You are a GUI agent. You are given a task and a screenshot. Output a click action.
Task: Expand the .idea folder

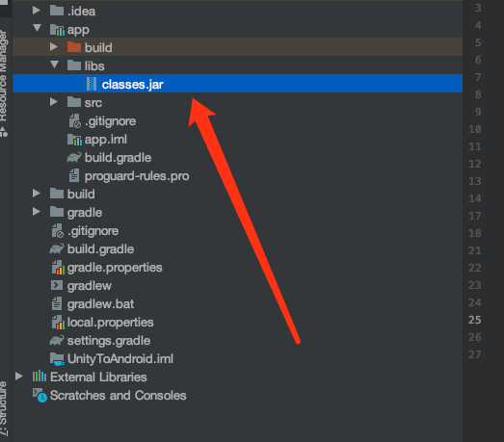[x=37, y=11]
